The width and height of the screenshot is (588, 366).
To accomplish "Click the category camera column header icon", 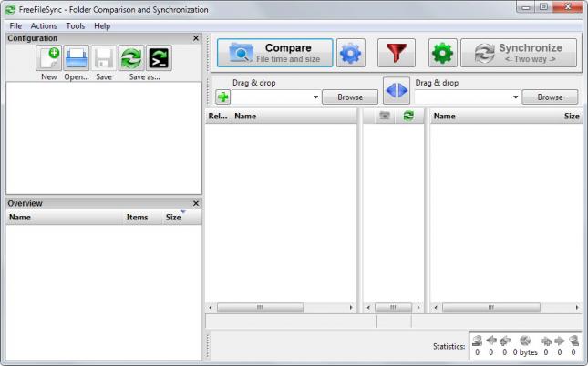I will [x=385, y=117].
